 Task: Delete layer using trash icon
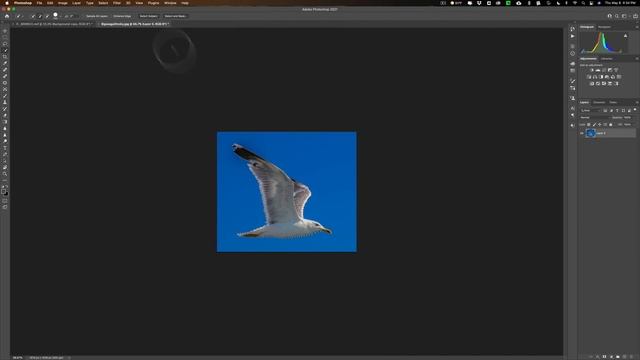[632, 357]
